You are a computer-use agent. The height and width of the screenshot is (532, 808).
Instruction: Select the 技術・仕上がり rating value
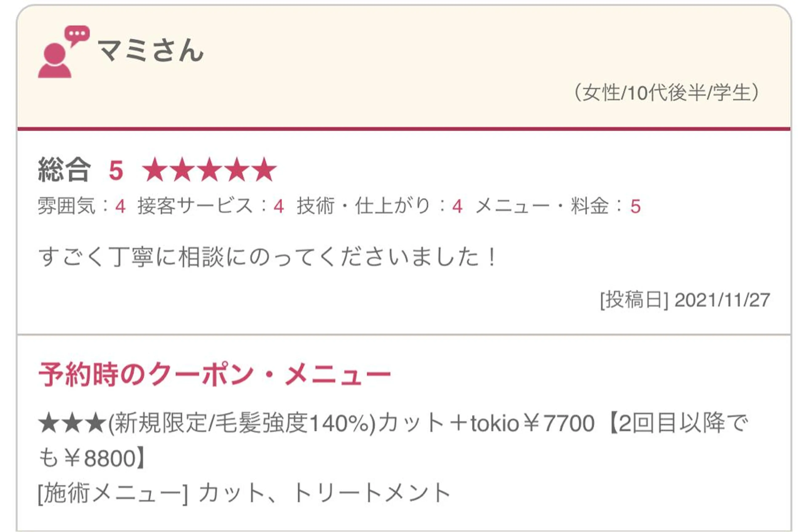tap(457, 206)
